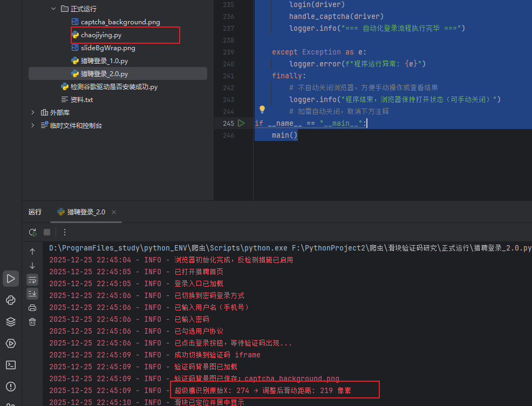The width and height of the screenshot is (532, 406).
Task: Stop the running process
Action: [x=47, y=232]
